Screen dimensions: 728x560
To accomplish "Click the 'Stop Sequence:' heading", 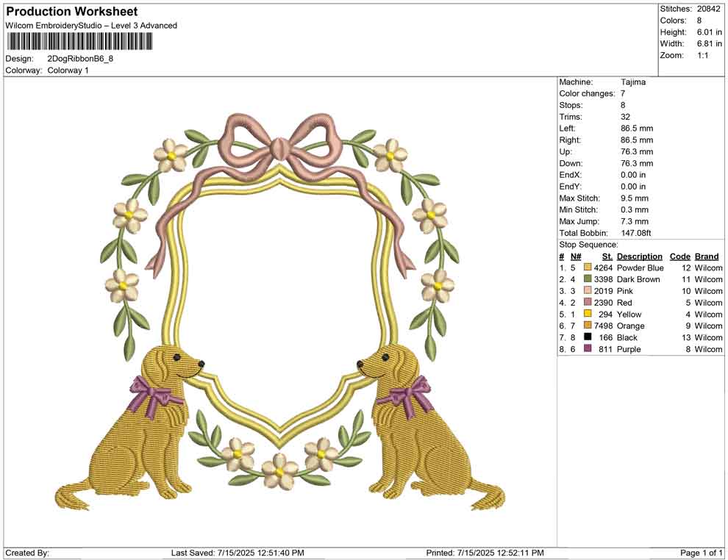I will coord(589,245).
